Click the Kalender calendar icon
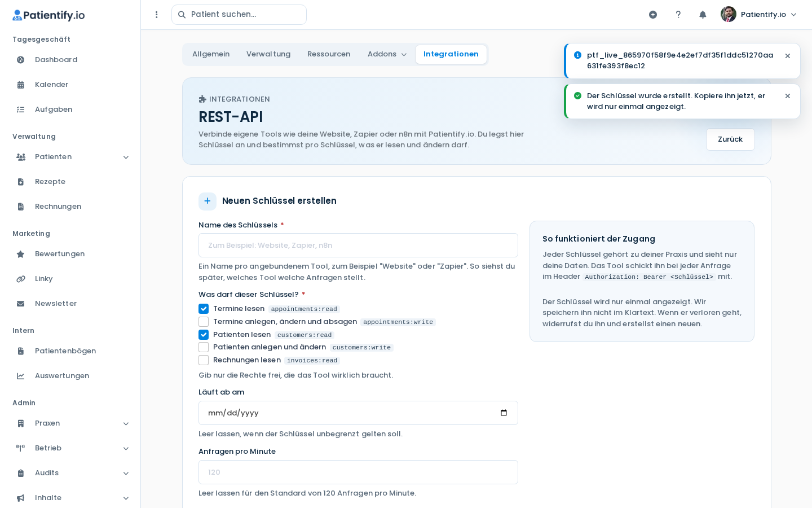This screenshot has height=508, width=812. 21,85
